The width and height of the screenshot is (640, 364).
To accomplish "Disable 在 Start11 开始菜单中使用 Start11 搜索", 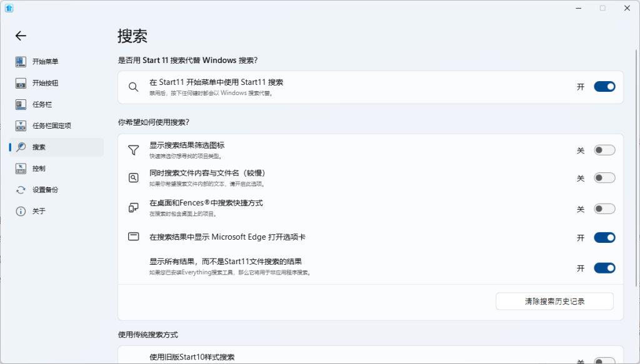I will pos(604,86).
